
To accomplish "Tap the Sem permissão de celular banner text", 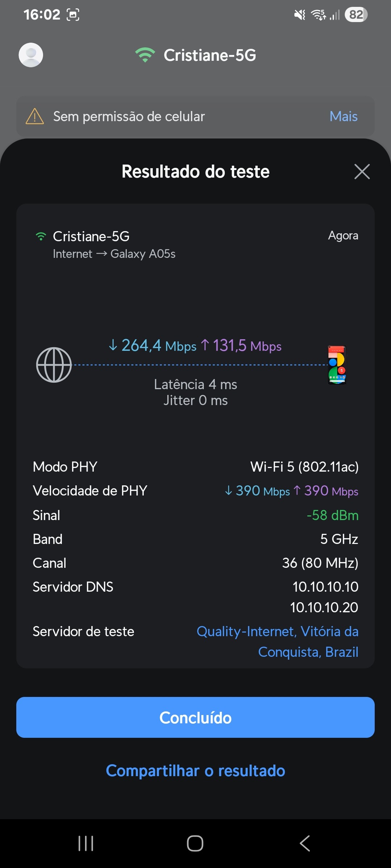I will click(129, 116).
